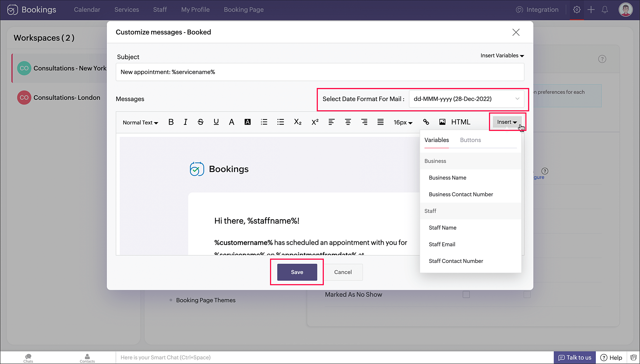The height and width of the screenshot is (364, 640).
Task: Insert a bulleted list
Action: point(281,122)
